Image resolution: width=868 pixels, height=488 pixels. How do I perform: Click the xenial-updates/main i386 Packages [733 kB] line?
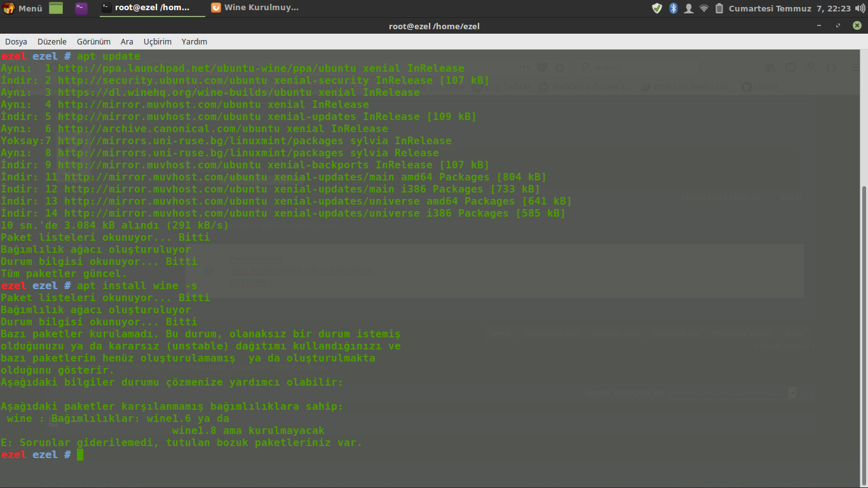click(x=271, y=189)
